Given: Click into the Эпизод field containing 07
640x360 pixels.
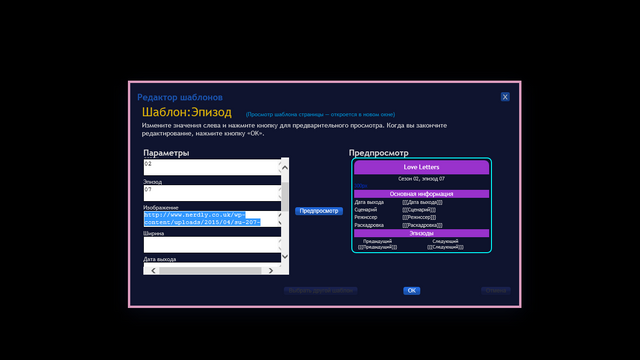Looking at the screenshot, I should (212, 193).
